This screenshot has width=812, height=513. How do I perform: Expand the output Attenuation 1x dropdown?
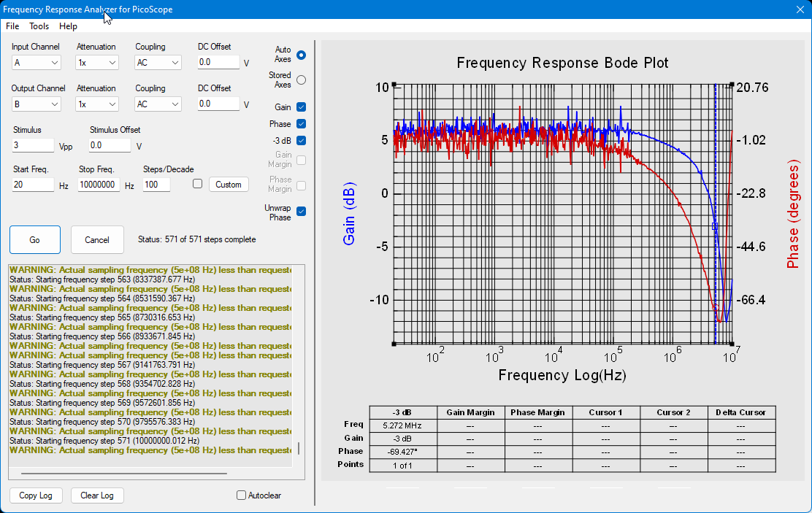pyautogui.click(x=97, y=104)
